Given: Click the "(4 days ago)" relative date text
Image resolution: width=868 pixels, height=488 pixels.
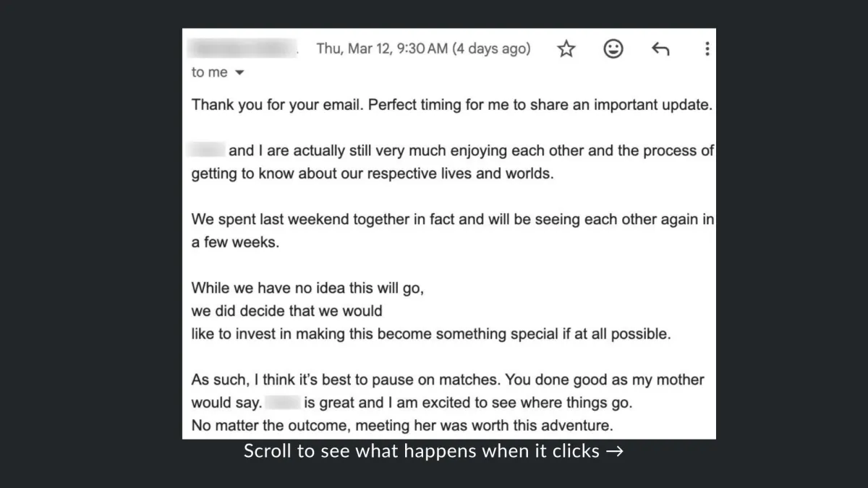Looking at the screenshot, I should pos(491,49).
